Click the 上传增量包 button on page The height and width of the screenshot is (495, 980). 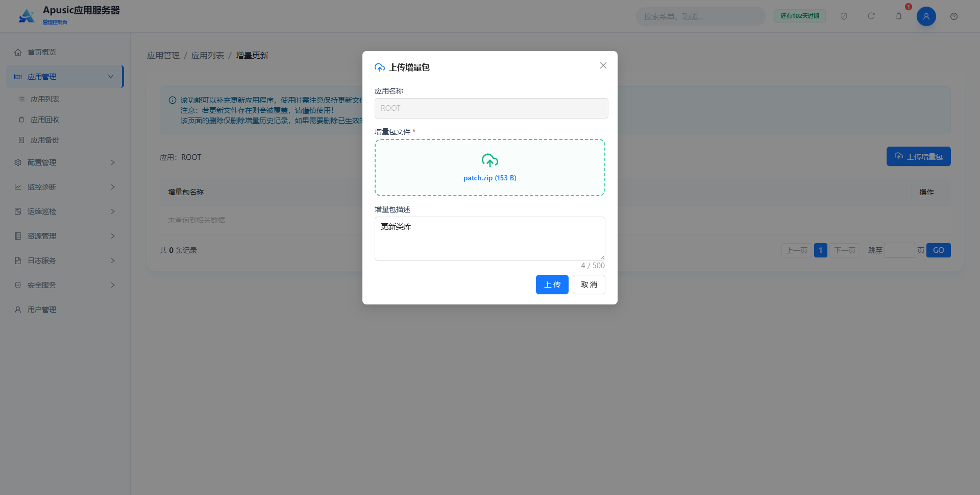coord(919,156)
